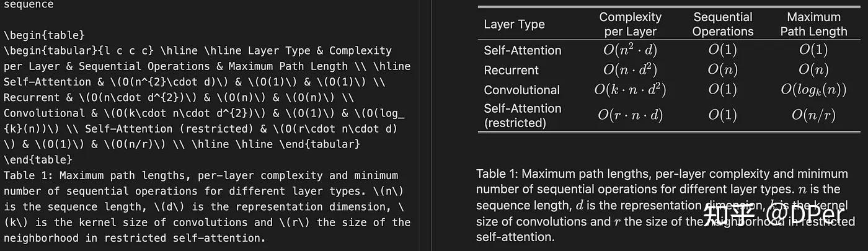
Task: Select the 'Complexity per Layer' column header
Action: tap(630, 24)
